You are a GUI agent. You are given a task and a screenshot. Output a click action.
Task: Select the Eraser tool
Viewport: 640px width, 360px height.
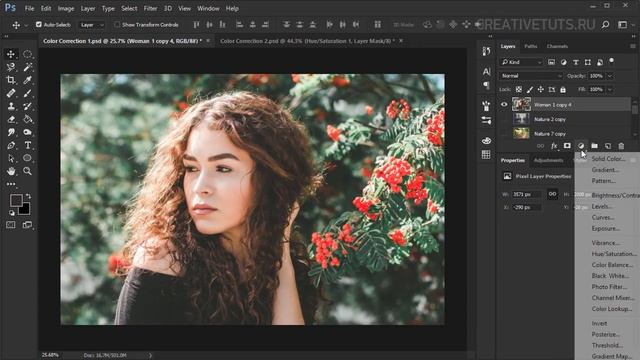[x=11, y=119]
